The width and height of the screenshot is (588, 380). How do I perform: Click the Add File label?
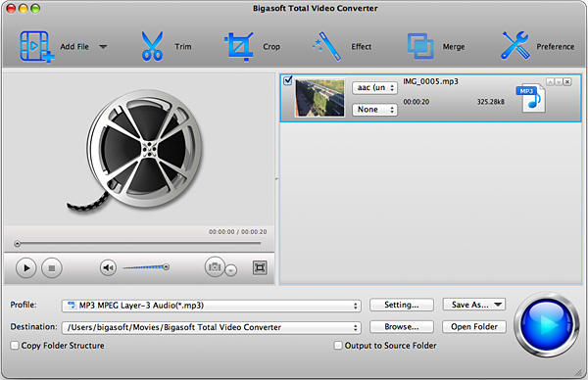point(74,47)
